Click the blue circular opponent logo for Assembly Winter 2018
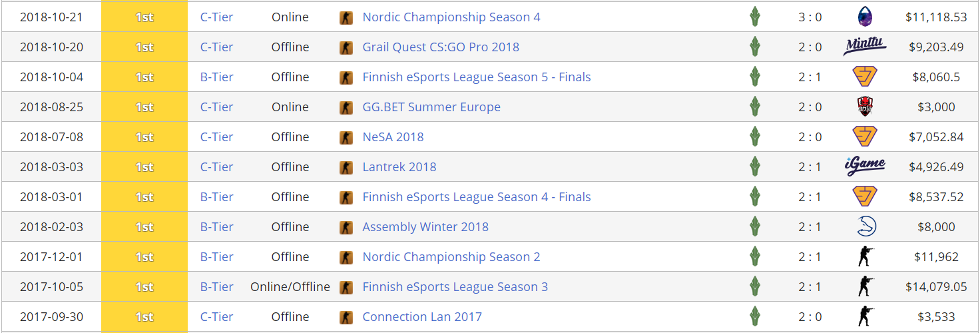 (865, 227)
